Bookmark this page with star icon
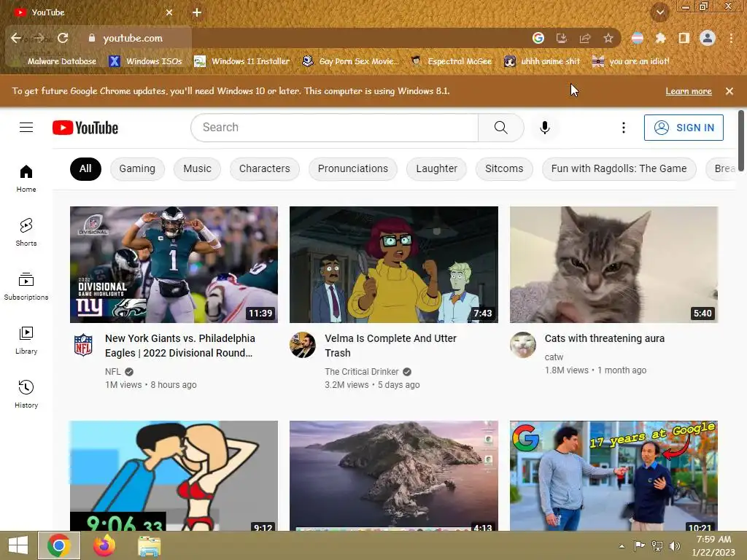 click(608, 38)
